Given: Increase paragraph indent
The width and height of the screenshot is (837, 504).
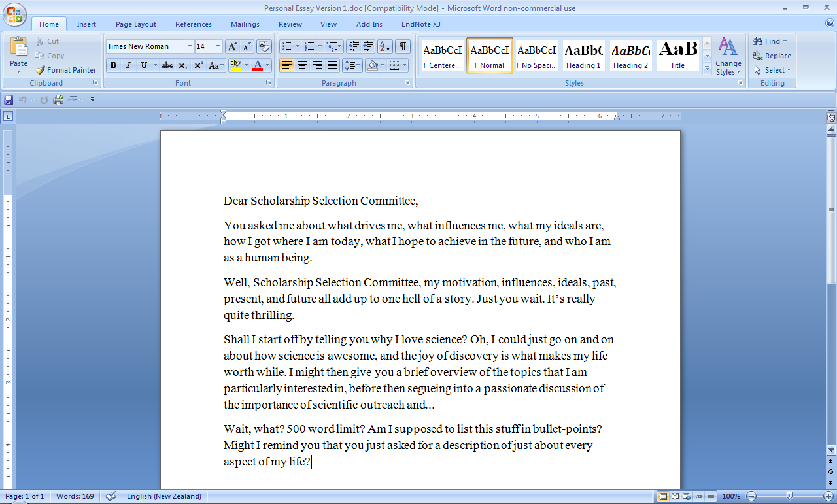Looking at the screenshot, I should click(369, 46).
